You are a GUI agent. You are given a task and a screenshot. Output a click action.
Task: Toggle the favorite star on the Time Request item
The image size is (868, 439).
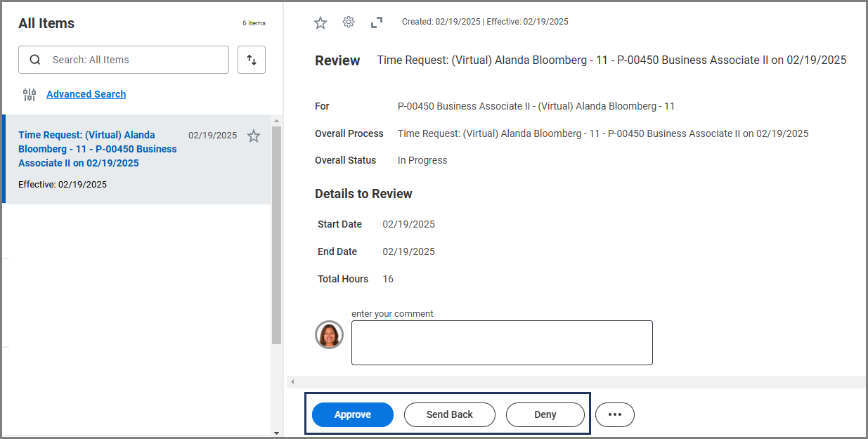[x=254, y=136]
